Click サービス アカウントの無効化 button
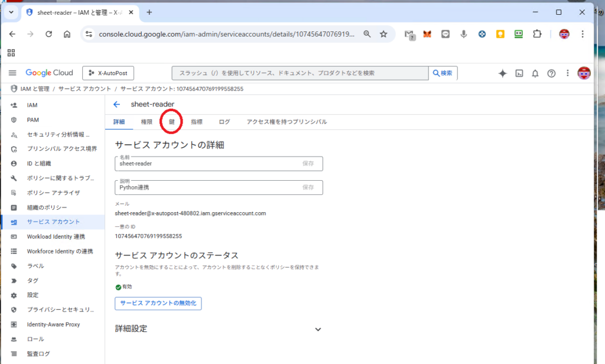 point(158,304)
